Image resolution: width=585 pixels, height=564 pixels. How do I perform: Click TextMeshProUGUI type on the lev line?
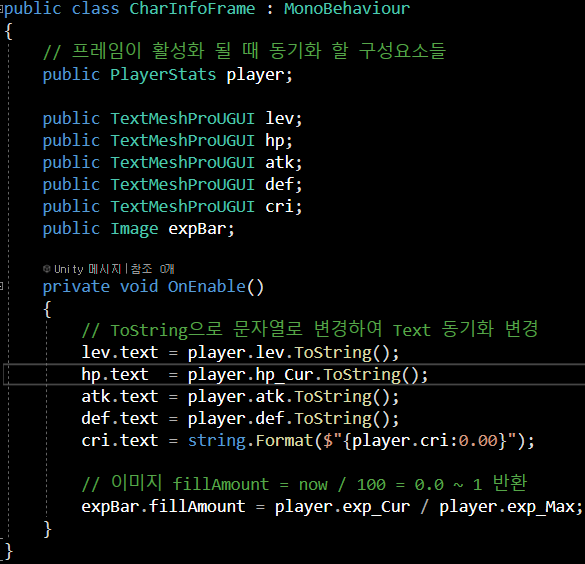point(182,118)
